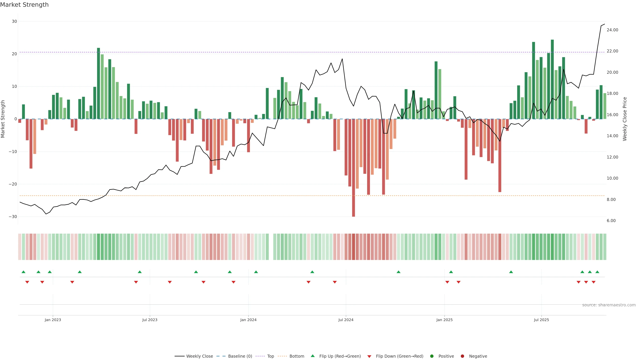Click the purple dotted Top legend line icon
This screenshot has height=362, width=644.
tap(260, 356)
